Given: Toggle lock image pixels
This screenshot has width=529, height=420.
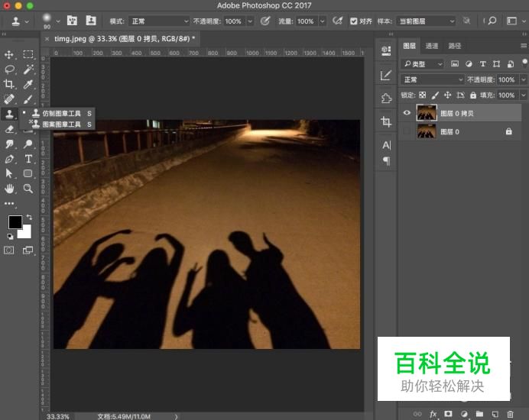Looking at the screenshot, I should coord(435,95).
